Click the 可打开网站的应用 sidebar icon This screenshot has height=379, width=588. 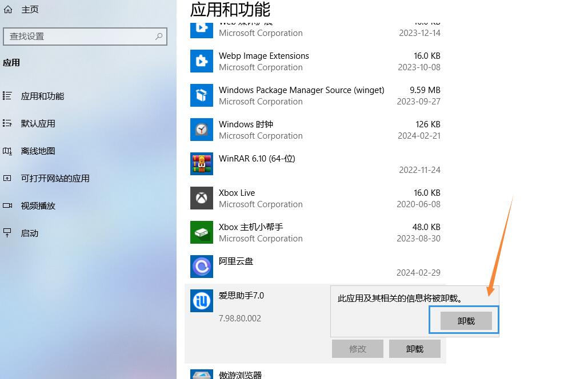(x=7, y=178)
